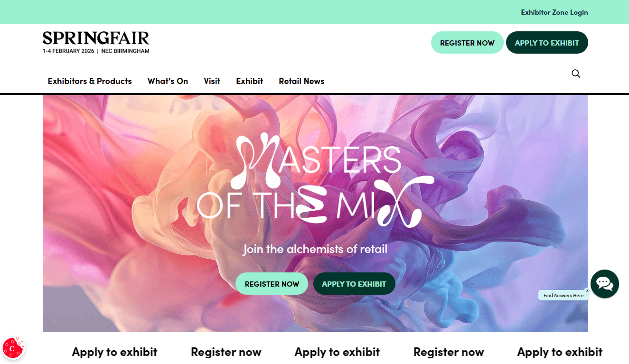Open the What's On menu
Viewport: 629px width, 364px height.
(x=168, y=81)
